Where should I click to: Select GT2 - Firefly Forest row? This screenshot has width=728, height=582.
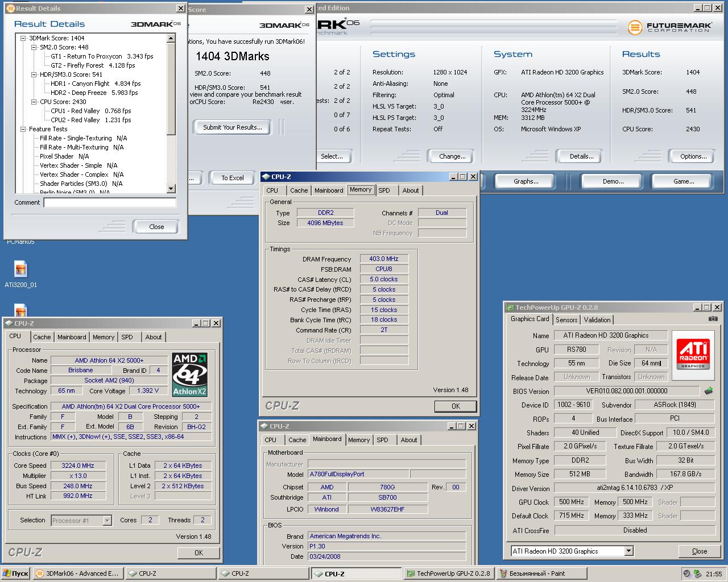(93, 65)
